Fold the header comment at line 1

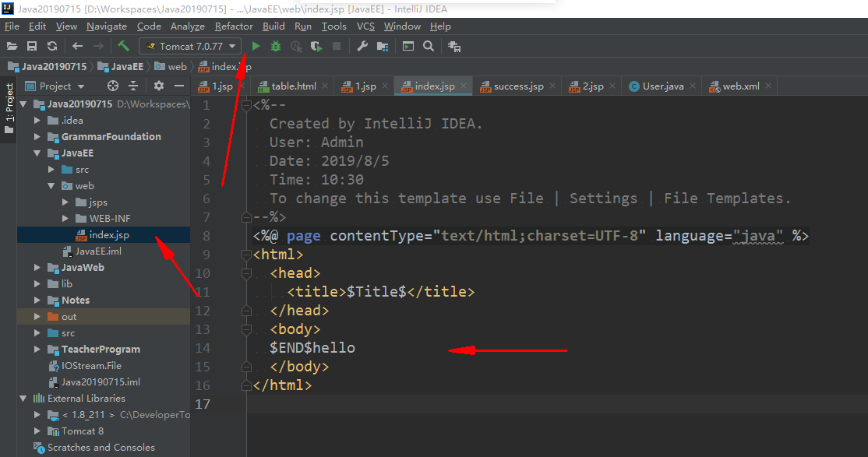pyautogui.click(x=247, y=105)
